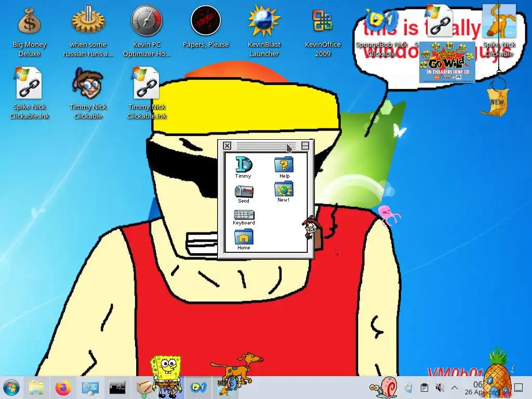Open the cardboard box package icon in the taskbar

click(x=144, y=388)
